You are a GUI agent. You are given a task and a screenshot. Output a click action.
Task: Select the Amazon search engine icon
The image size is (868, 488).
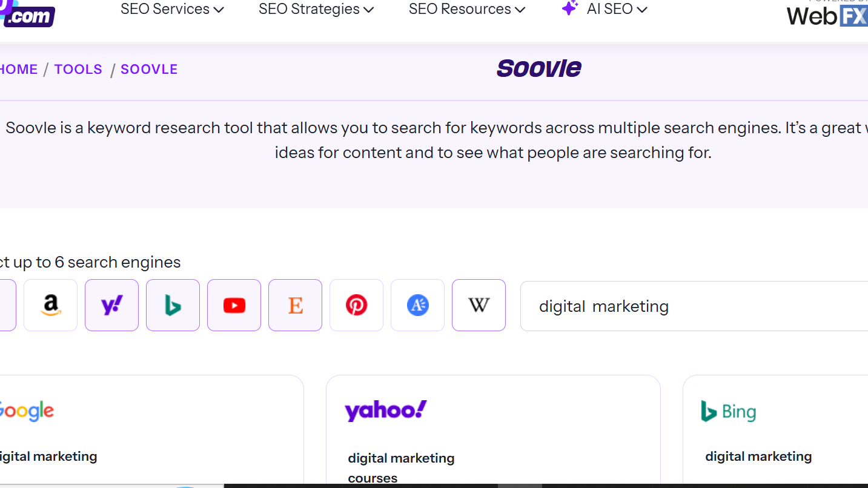(50, 305)
